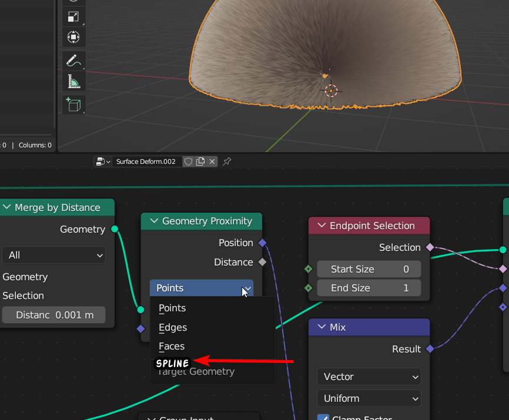Viewport: 509px width, 420px height.
Task: Click the Surface Deform.002 name field
Action: pyautogui.click(x=146, y=162)
